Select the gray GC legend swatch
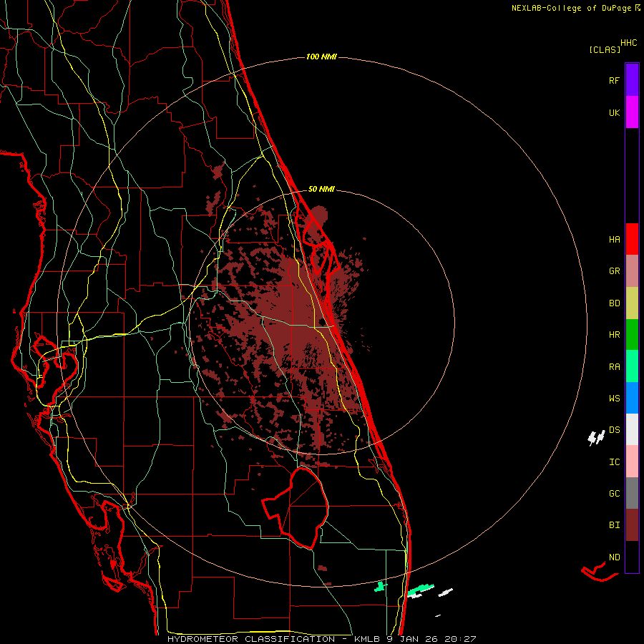The width and height of the screenshot is (644, 644). 632,493
